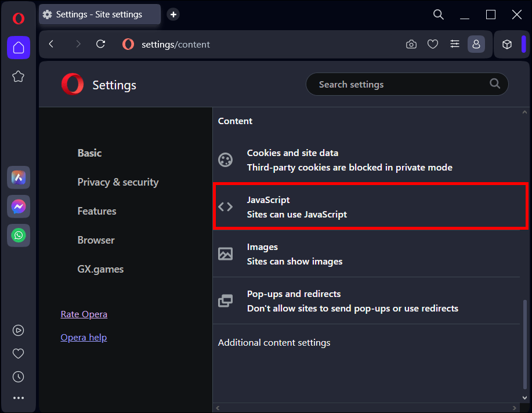
Task: Click the Rate Opera link
Action: [x=84, y=314]
